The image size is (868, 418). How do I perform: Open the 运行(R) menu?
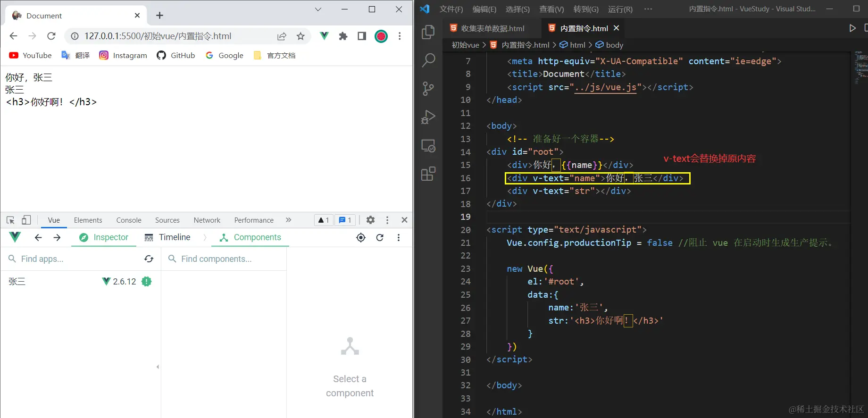(620, 9)
